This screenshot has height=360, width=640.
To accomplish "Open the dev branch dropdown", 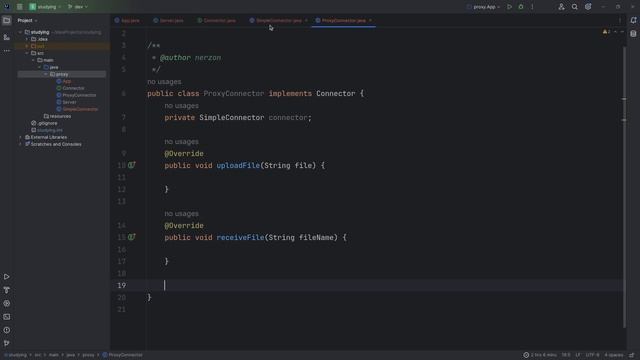I will point(78,7).
